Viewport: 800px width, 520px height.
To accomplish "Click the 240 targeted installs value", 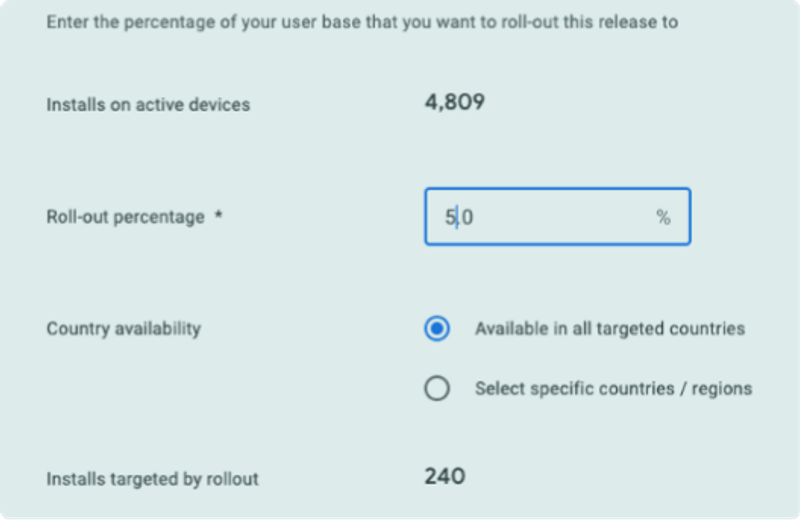I will (445, 477).
